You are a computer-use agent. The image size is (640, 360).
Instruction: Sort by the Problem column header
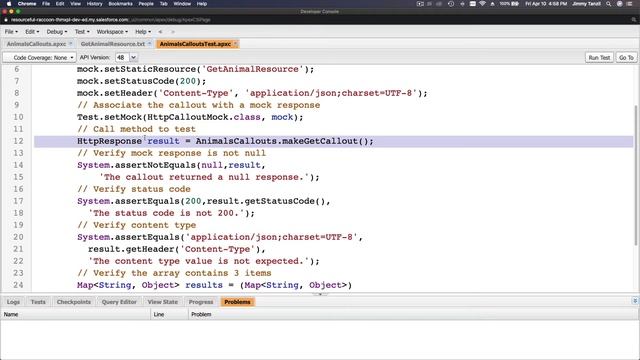(412, 314)
